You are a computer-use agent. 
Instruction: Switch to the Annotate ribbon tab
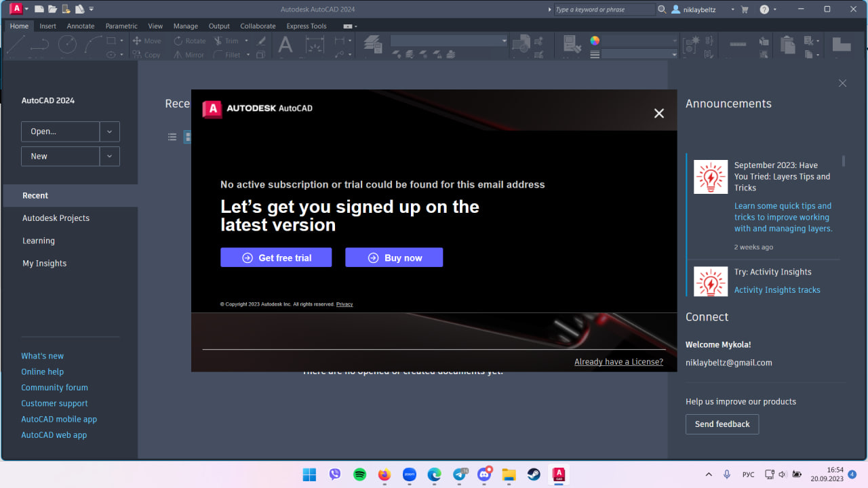[x=81, y=26]
